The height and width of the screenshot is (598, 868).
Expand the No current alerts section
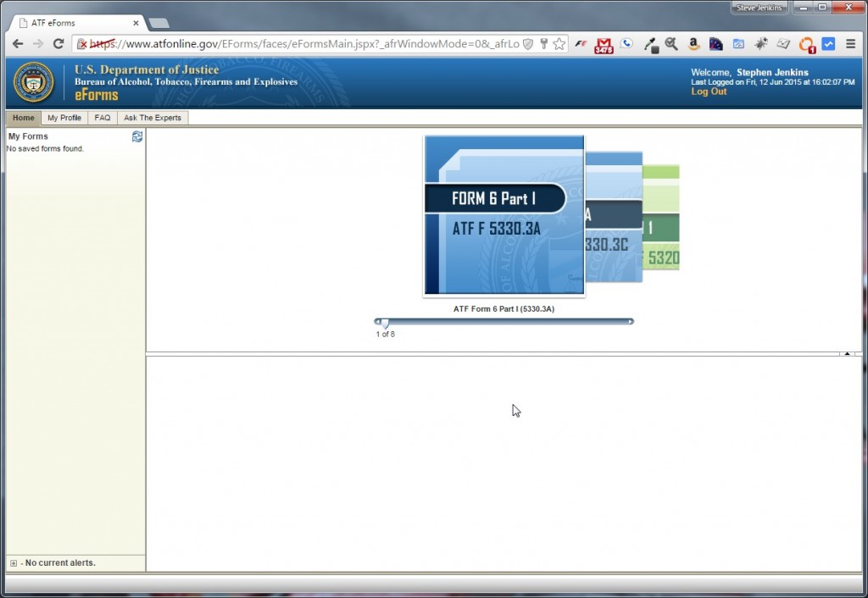14,563
